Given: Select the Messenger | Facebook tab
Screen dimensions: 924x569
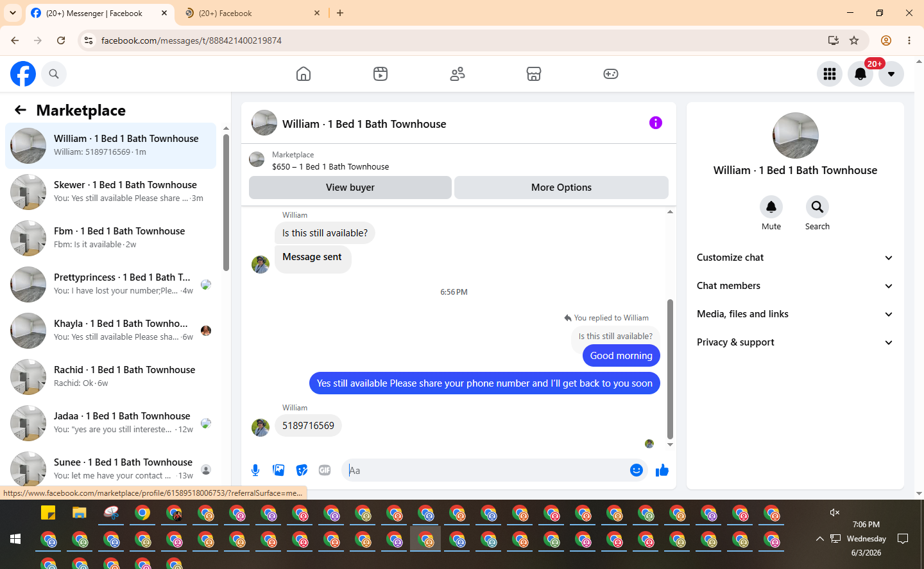Looking at the screenshot, I should (99, 13).
